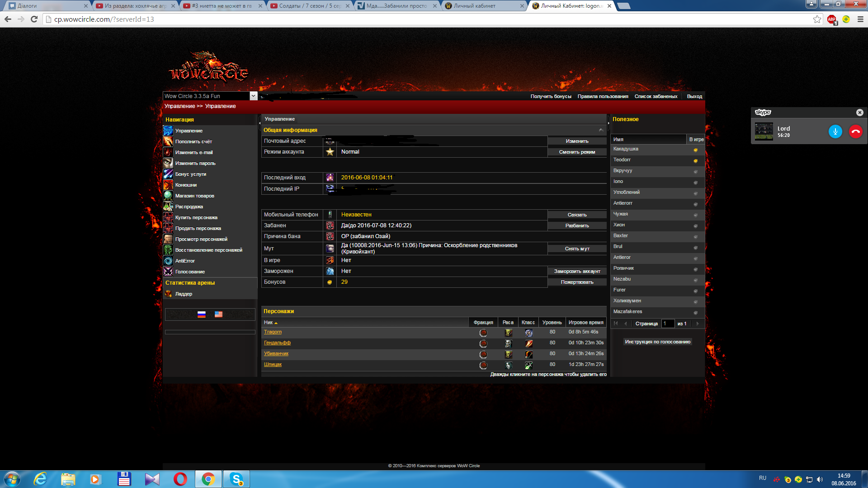Click the Ладдер arena statistics icon

point(168,294)
